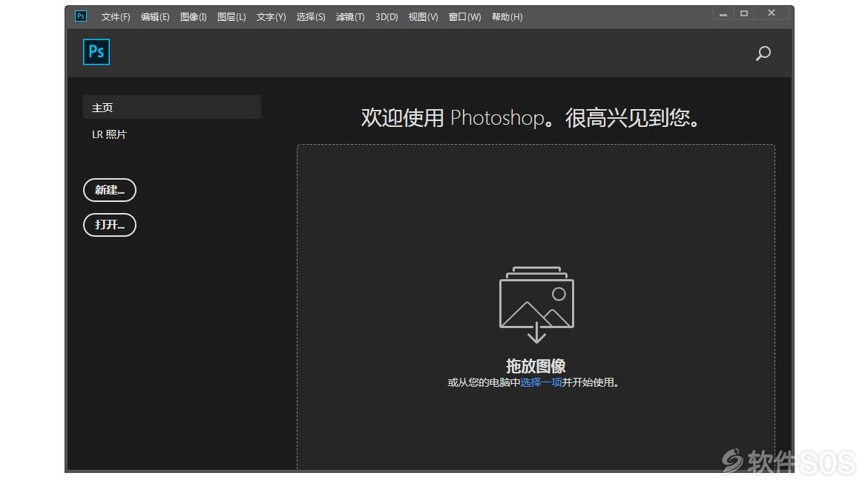Image resolution: width=868 pixels, height=484 pixels.
Task: Open the 帮助(H) menu
Action: coord(507,17)
